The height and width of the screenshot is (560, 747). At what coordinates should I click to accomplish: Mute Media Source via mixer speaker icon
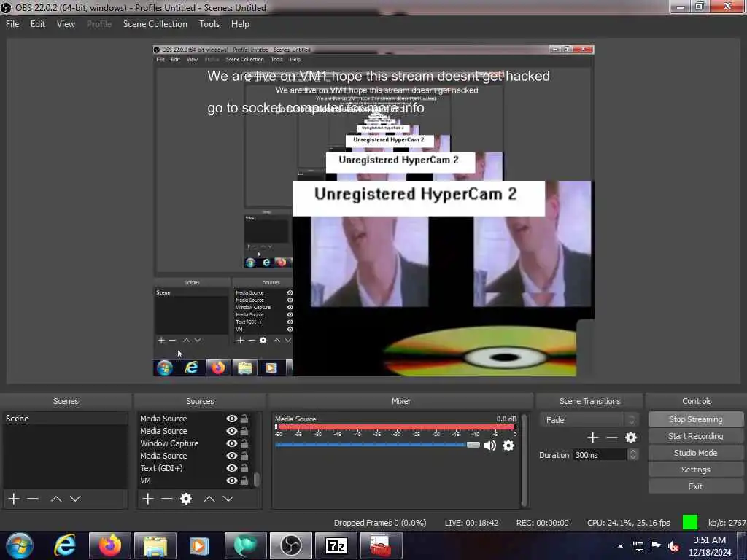[489, 446]
